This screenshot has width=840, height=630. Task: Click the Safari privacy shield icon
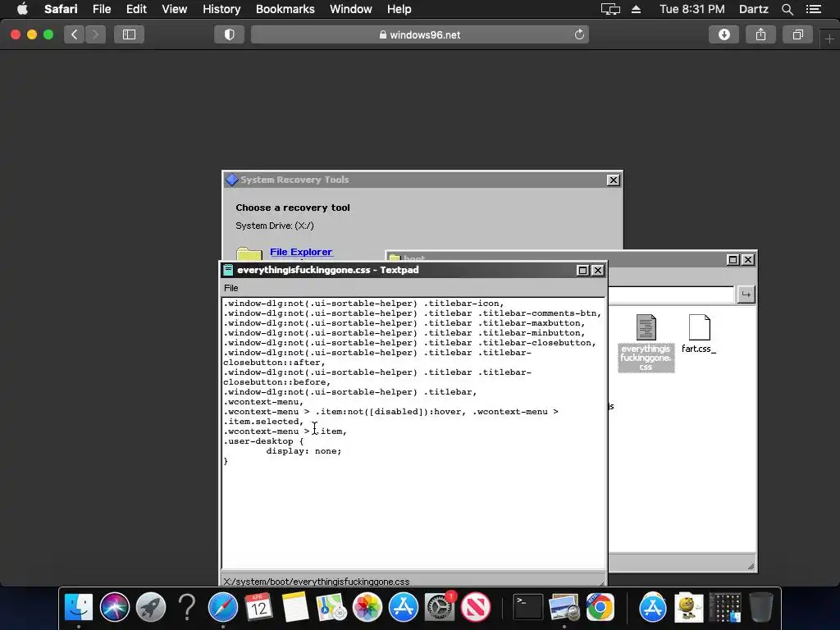coord(230,34)
